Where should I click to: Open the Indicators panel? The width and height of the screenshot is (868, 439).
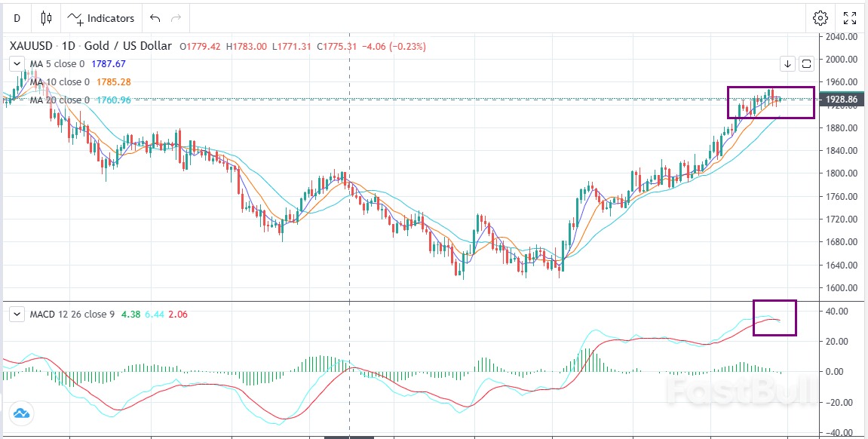pyautogui.click(x=100, y=18)
